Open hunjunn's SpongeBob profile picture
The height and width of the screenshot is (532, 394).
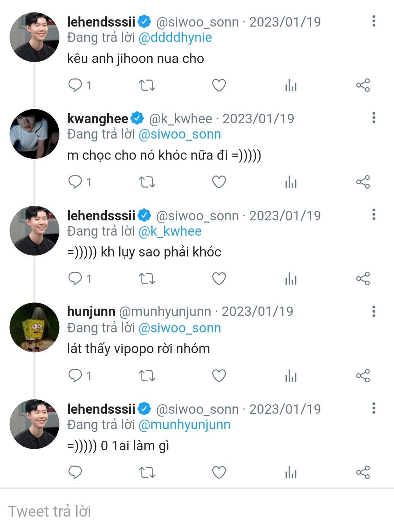click(x=34, y=327)
